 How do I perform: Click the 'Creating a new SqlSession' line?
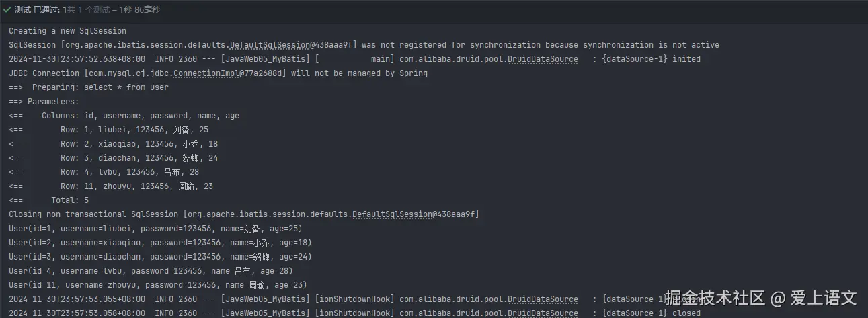[x=67, y=31]
